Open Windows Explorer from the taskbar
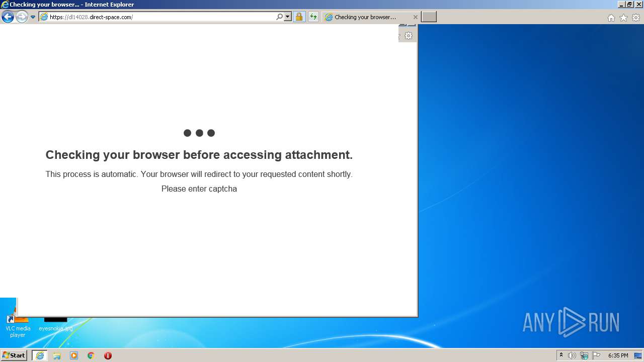This screenshot has height=362, width=644. 57,355
